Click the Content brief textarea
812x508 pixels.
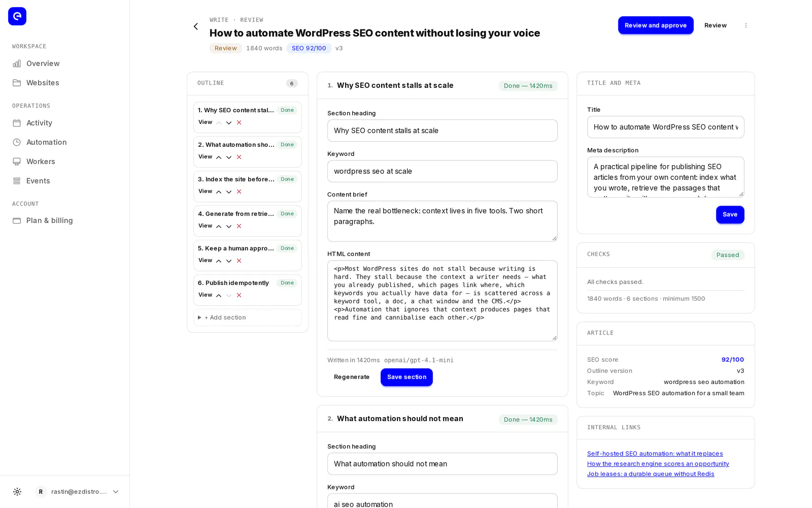tap(442, 221)
